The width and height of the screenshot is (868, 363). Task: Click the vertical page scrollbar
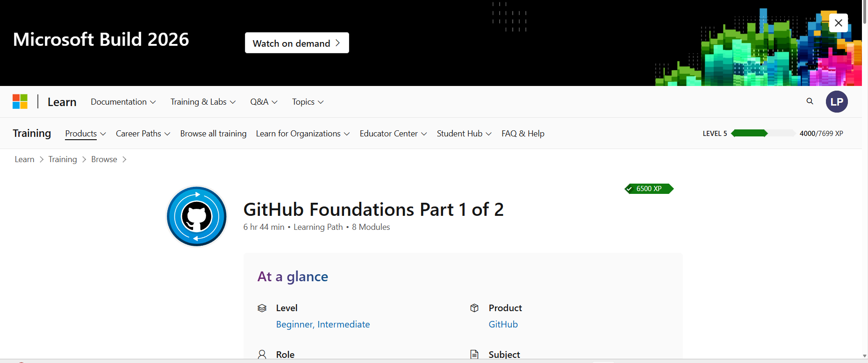(865, 12)
